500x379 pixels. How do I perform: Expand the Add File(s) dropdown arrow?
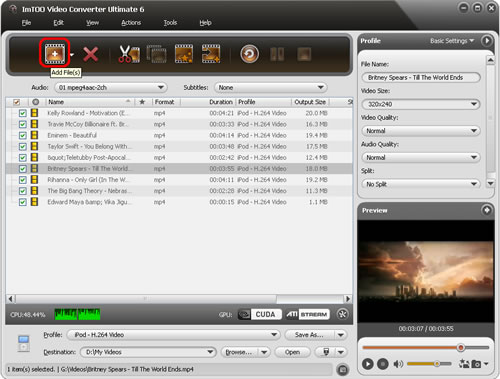click(x=72, y=54)
